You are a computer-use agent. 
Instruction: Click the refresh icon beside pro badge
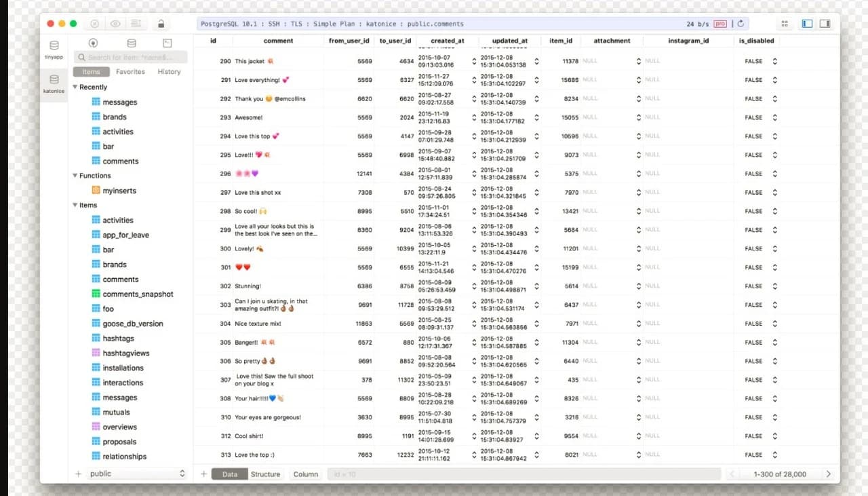741,24
